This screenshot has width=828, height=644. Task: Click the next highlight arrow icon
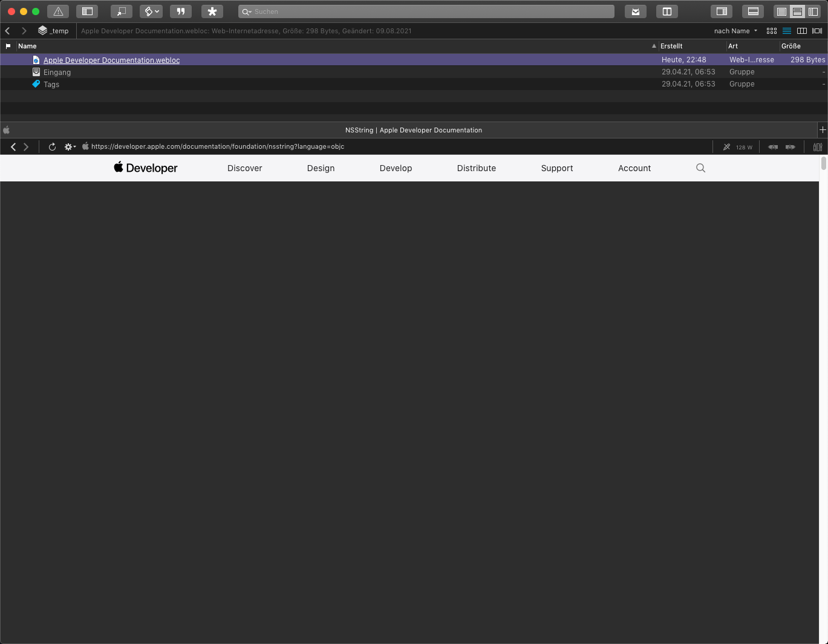tap(790, 147)
